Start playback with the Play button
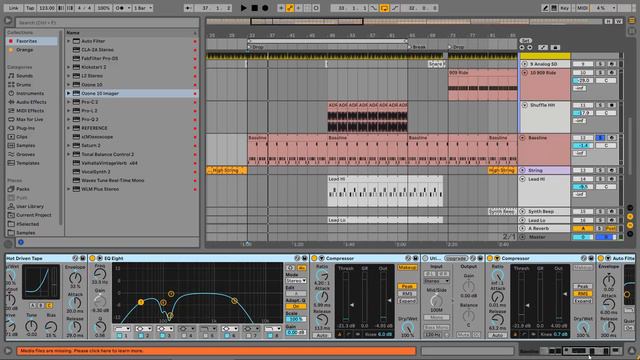 pos(243,8)
